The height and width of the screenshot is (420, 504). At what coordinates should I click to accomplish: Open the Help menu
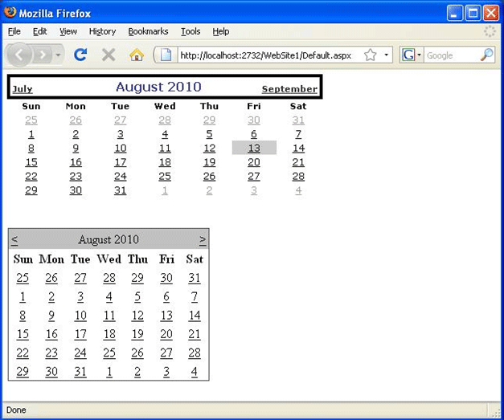coord(221,31)
